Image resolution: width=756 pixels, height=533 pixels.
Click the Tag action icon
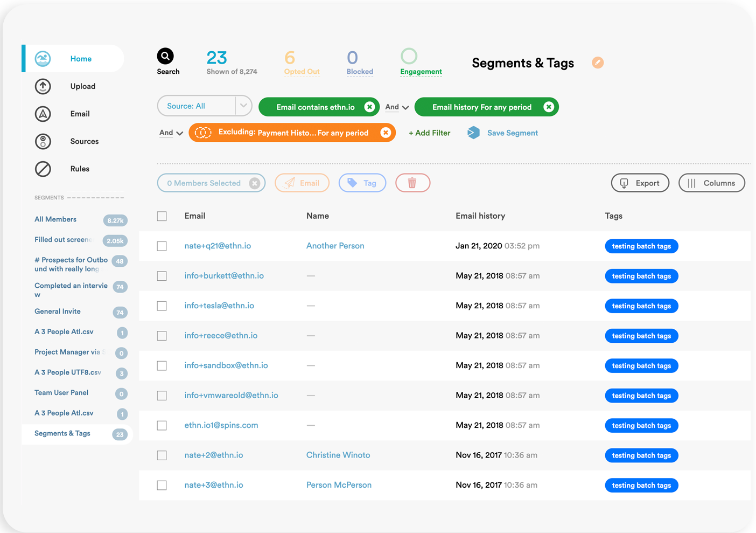354,183
